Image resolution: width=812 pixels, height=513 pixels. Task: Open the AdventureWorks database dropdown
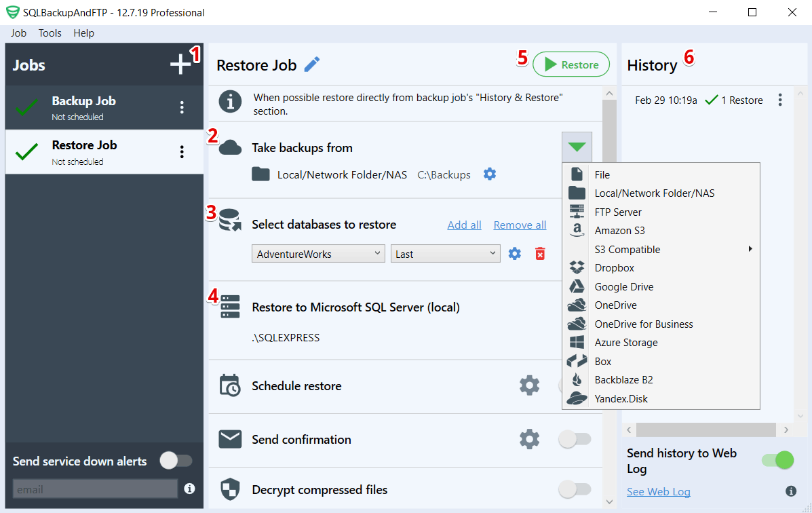click(x=317, y=253)
